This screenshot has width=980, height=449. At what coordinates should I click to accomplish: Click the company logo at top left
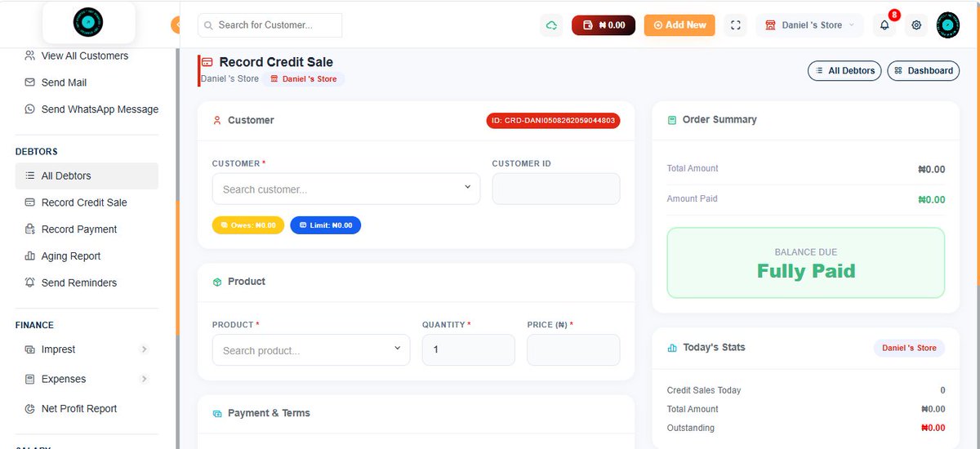coord(89,22)
